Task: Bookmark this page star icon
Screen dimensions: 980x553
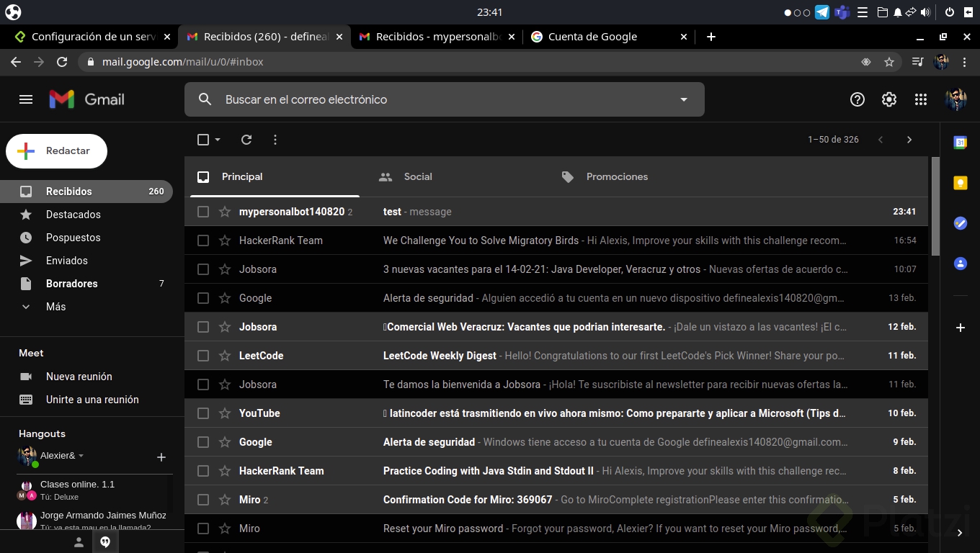Action: coord(889,62)
